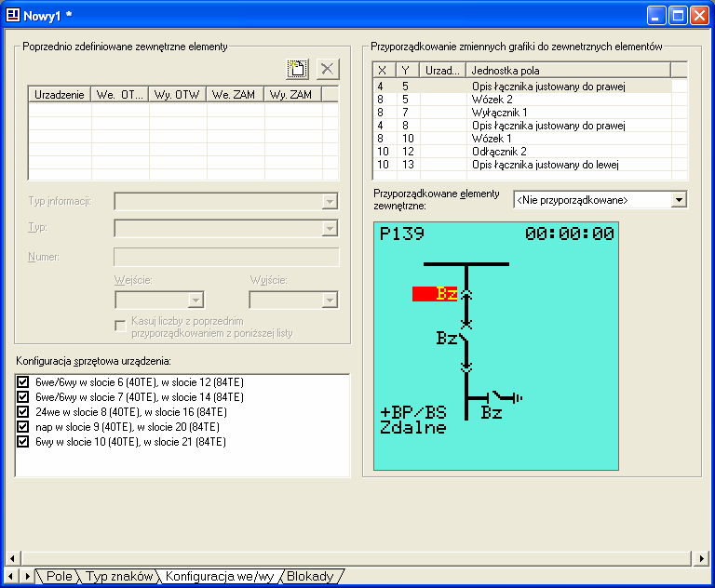
Task: Click the Zdalne text in diagram
Action: pos(413,427)
